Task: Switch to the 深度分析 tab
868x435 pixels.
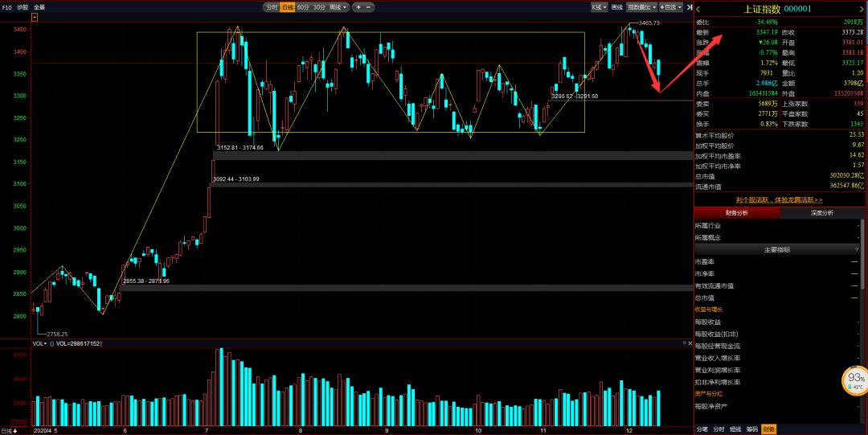Action: click(x=822, y=213)
